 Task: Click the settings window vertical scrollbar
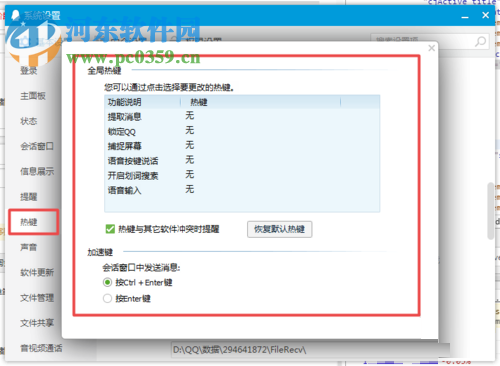tap(490, 211)
